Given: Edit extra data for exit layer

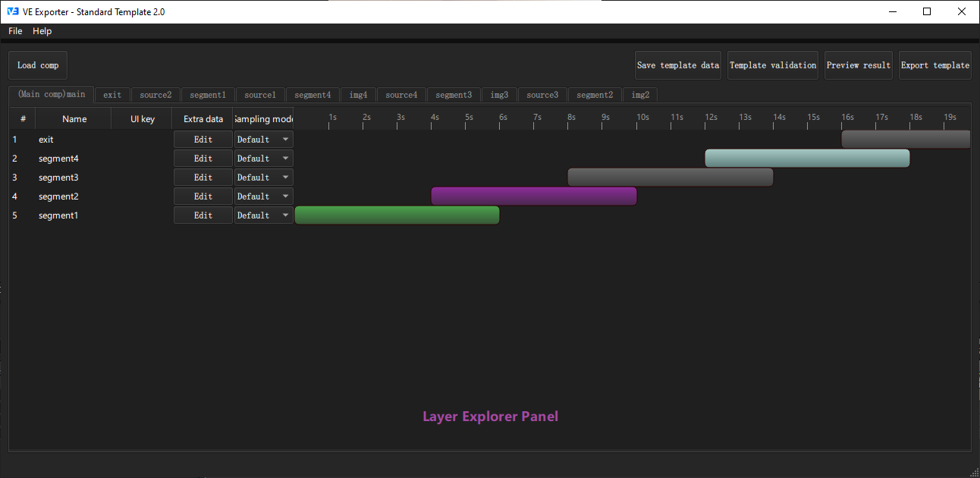Looking at the screenshot, I should (x=203, y=140).
